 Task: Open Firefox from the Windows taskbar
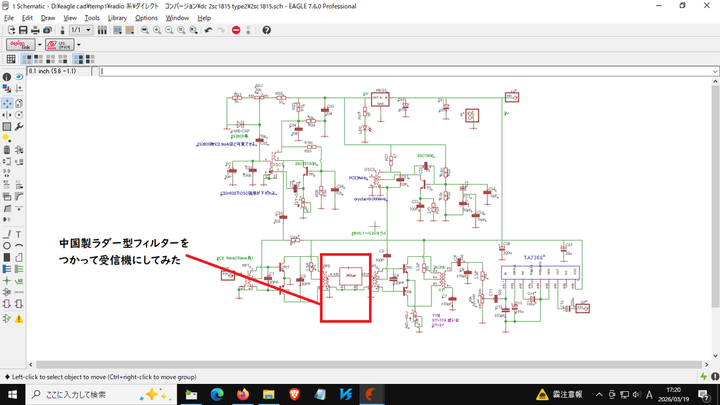(243, 394)
